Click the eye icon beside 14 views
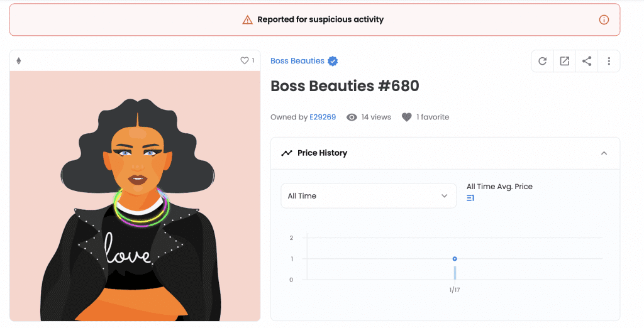644x328 pixels. tap(352, 118)
